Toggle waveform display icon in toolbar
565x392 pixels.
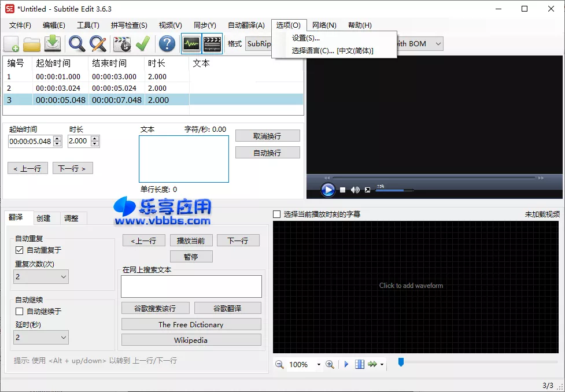point(191,44)
